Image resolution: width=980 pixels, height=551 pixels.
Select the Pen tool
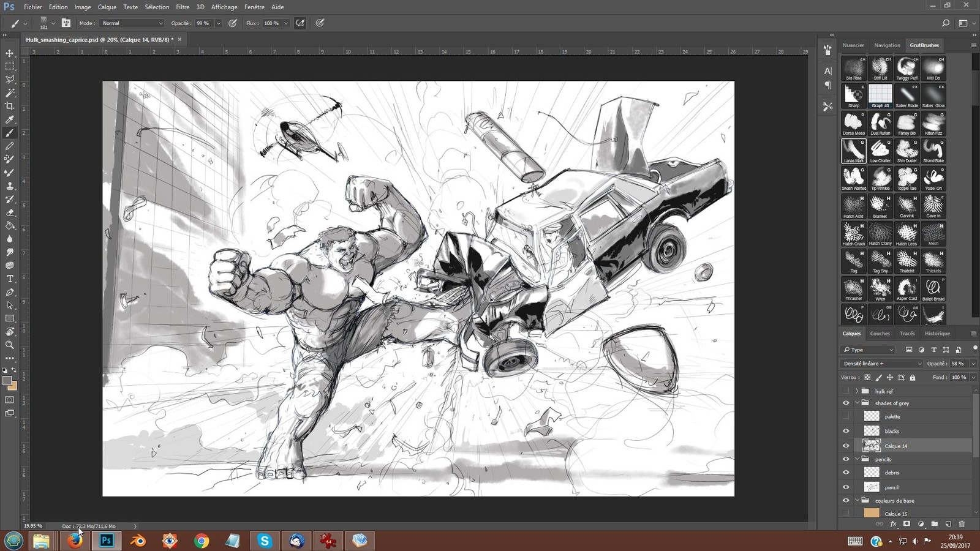click(x=10, y=292)
